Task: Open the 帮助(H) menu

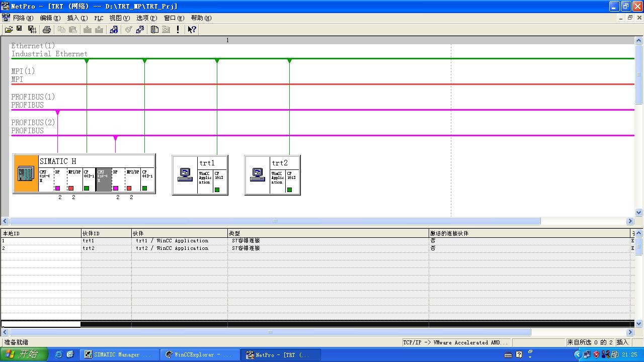Action: [x=201, y=18]
